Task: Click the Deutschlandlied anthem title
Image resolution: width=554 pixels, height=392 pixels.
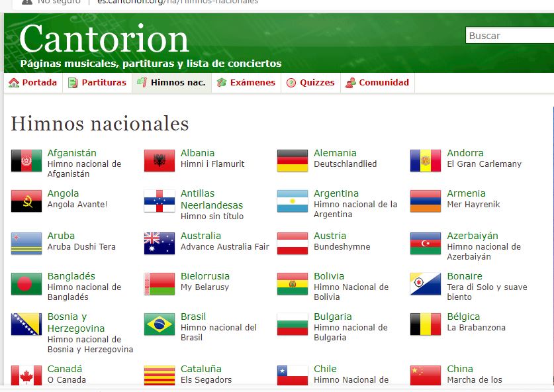Action: click(346, 164)
